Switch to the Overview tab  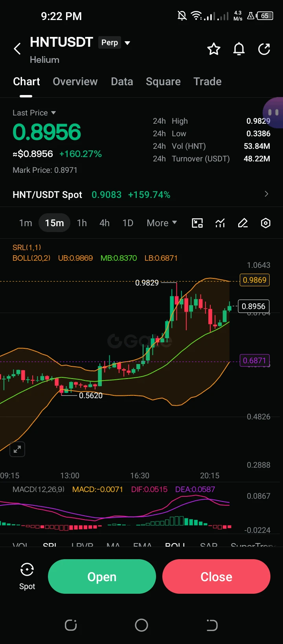pos(75,82)
